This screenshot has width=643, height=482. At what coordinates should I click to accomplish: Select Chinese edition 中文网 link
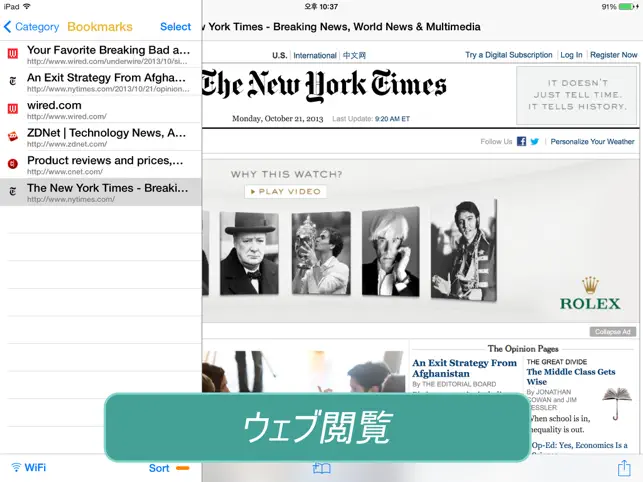[354, 55]
